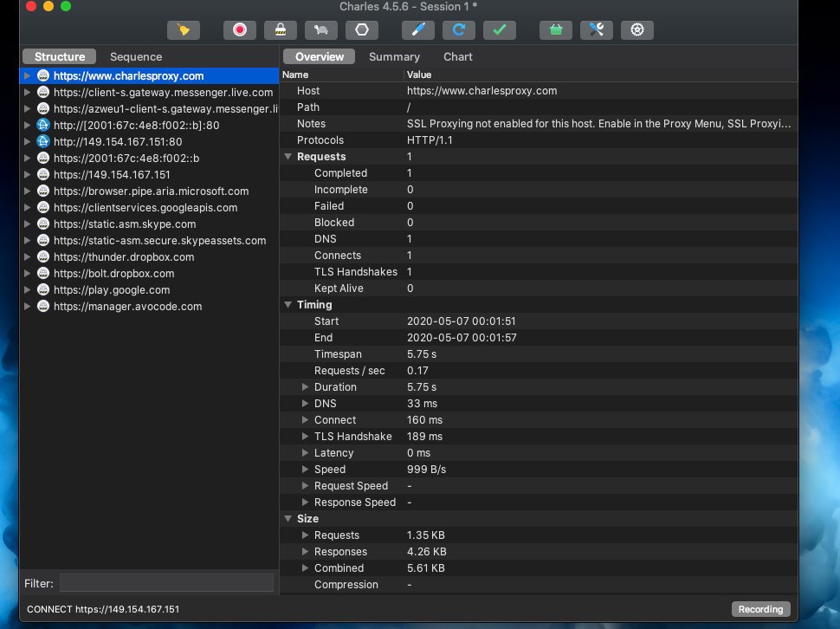
Task: Toggle throttling with the turtle icon
Action: (321, 30)
